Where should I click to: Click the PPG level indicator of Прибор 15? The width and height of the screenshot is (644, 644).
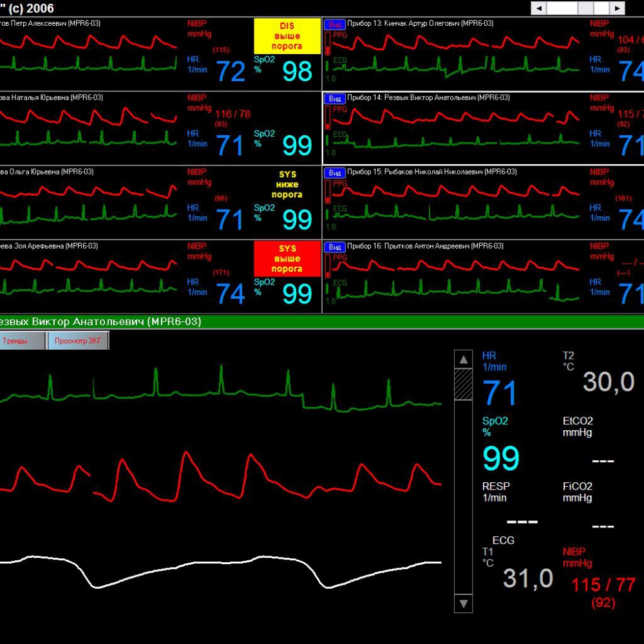pyautogui.click(x=327, y=192)
